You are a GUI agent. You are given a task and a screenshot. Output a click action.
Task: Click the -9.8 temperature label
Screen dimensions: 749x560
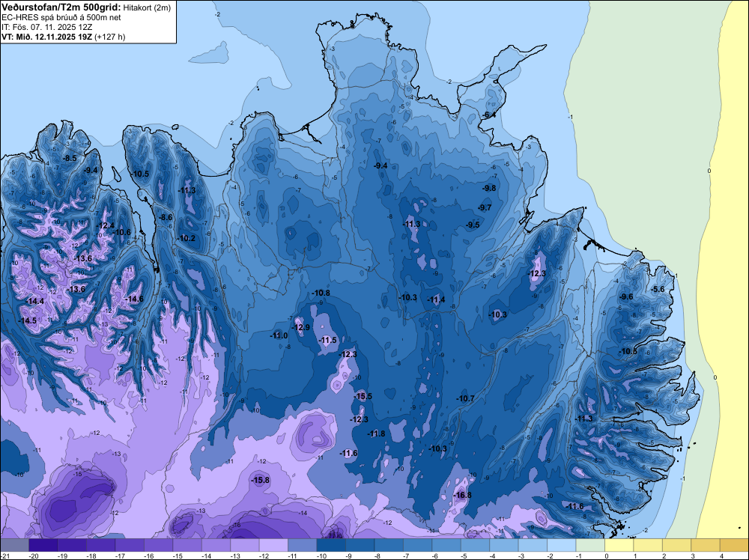[489, 189]
